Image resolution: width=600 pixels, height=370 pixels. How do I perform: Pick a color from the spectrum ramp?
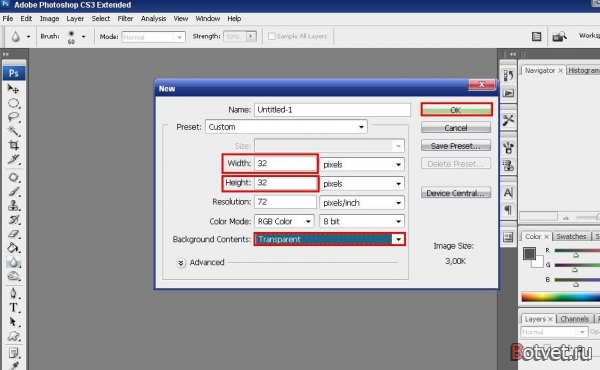561,297
